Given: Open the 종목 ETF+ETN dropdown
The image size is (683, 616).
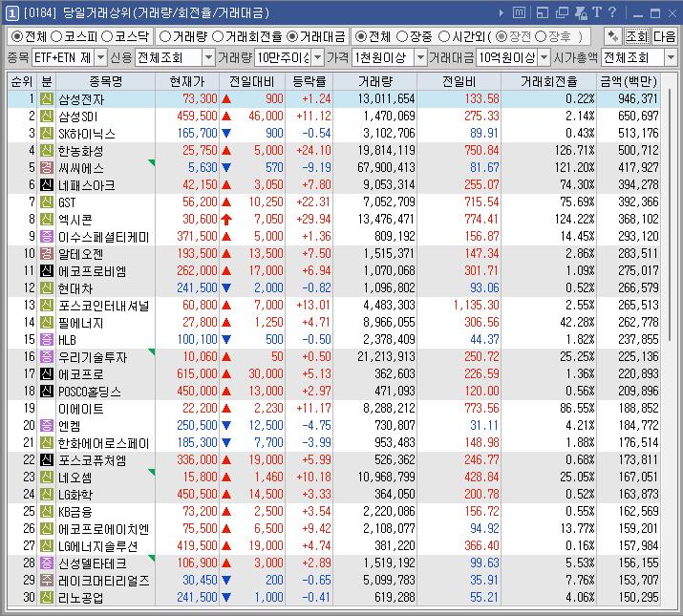Looking at the screenshot, I should (100, 57).
